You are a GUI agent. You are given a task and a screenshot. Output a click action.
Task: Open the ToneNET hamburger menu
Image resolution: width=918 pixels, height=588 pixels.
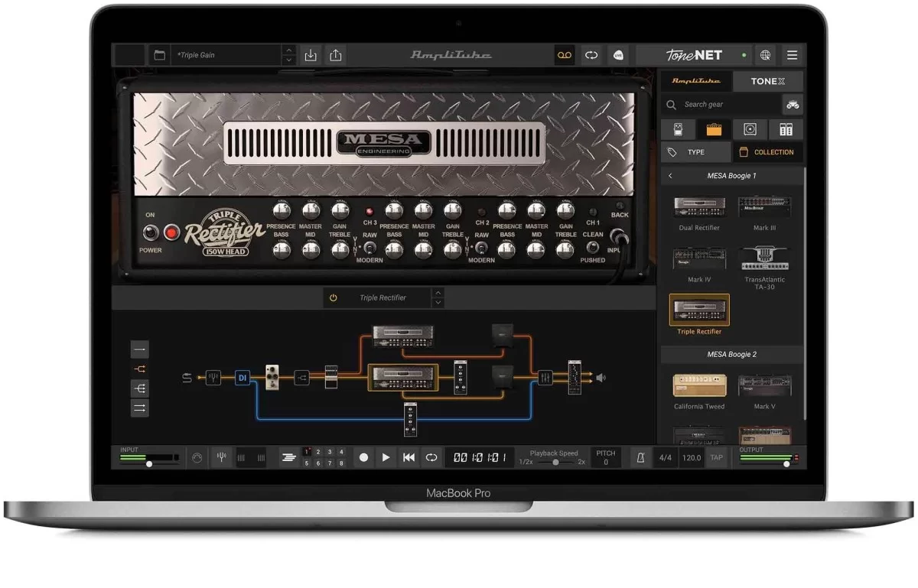[x=793, y=55]
